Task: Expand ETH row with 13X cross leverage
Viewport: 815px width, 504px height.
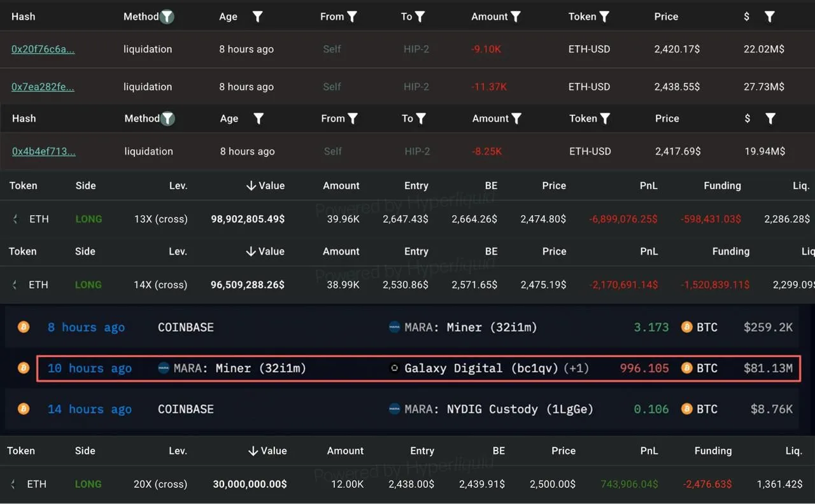Action: pyautogui.click(x=15, y=219)
